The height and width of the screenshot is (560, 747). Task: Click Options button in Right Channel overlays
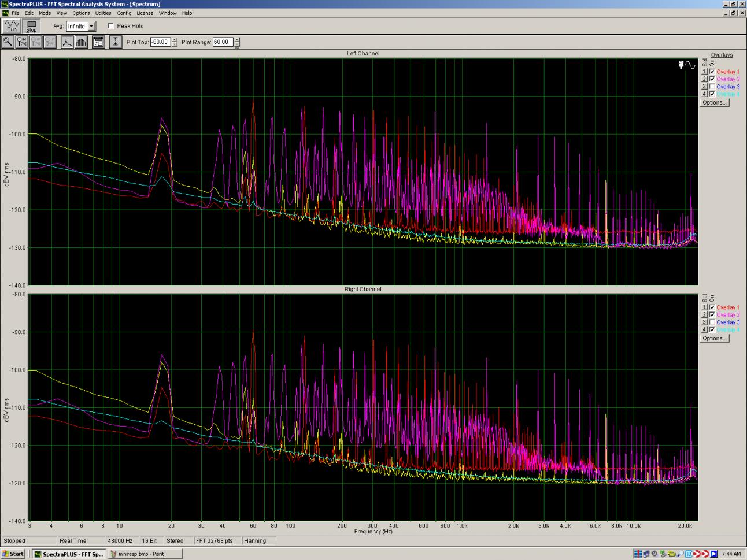click(714, 338)
